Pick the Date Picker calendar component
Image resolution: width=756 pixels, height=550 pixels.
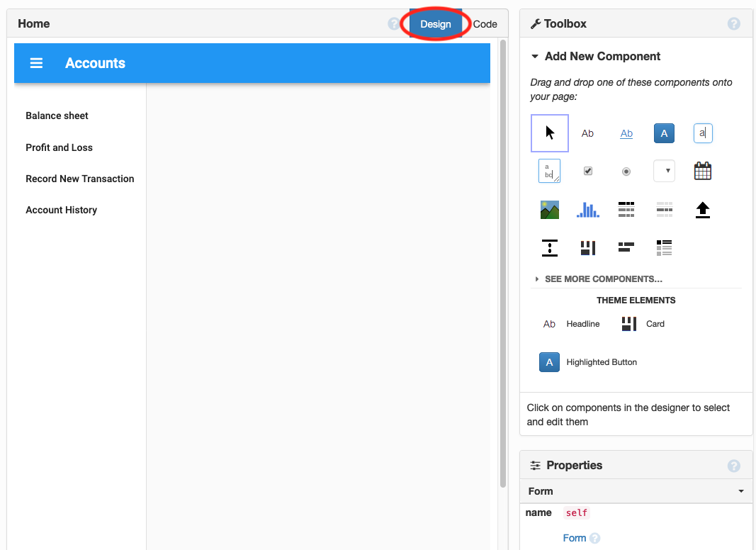[x=702, y=170]
